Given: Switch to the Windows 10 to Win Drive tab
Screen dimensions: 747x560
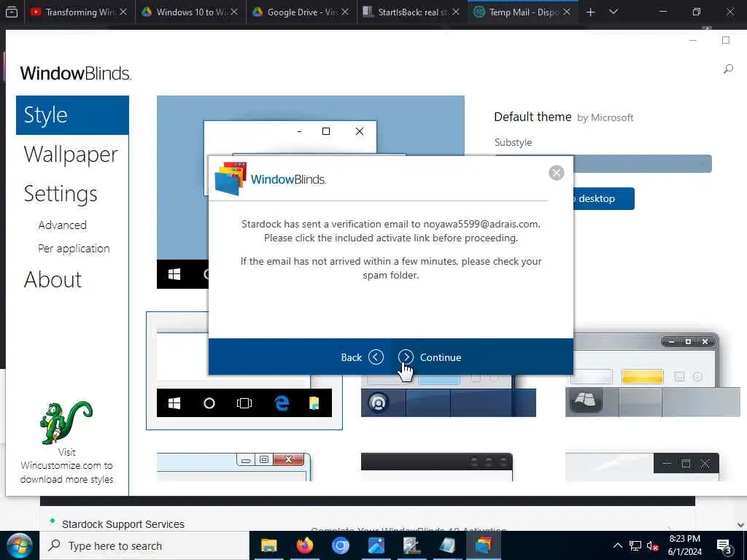Looking at the screenshot, I should [x=190, y=12].
